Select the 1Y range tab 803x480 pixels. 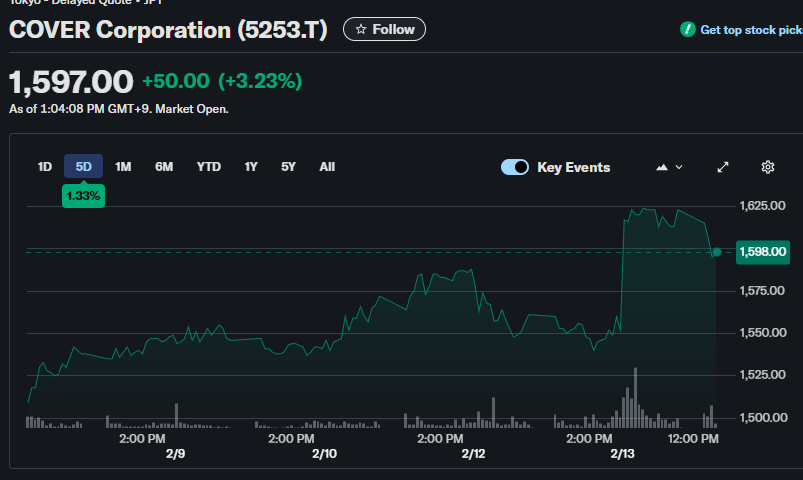[x=251, y=166]
